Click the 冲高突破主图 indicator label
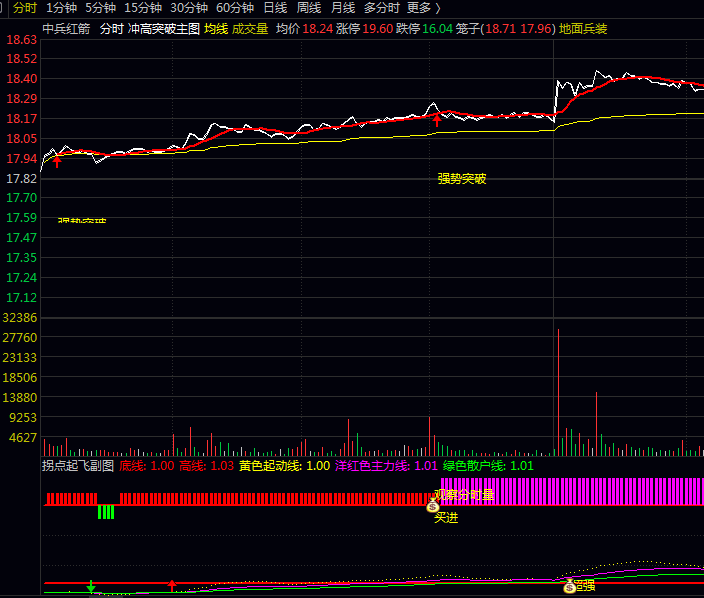Viewport: 704px width, 598px height. (163, 29)
